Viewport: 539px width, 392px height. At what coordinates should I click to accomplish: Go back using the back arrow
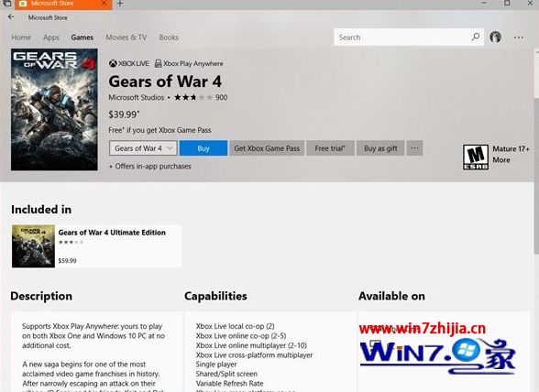click(11, 17)
